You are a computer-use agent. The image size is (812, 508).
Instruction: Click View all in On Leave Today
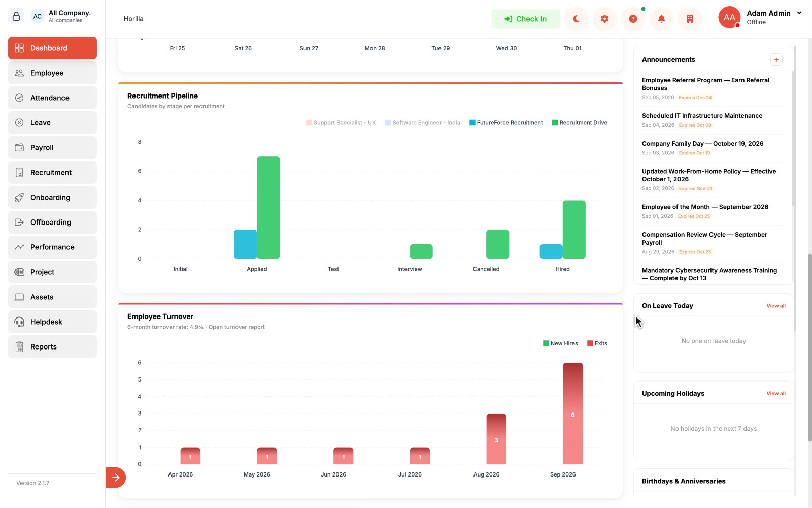tap(776, 306)
